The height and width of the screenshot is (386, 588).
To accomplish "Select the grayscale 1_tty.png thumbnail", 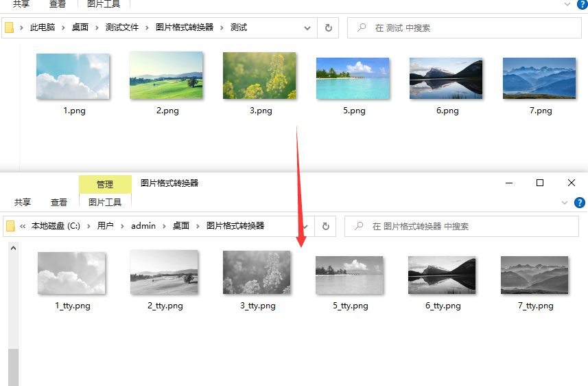I will tap(71, 273).
